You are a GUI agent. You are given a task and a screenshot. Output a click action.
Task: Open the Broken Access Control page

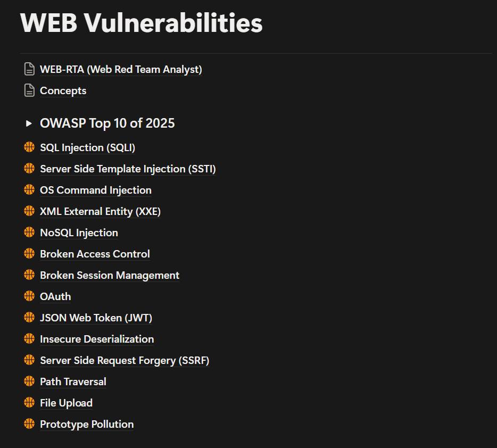[95, 254]
